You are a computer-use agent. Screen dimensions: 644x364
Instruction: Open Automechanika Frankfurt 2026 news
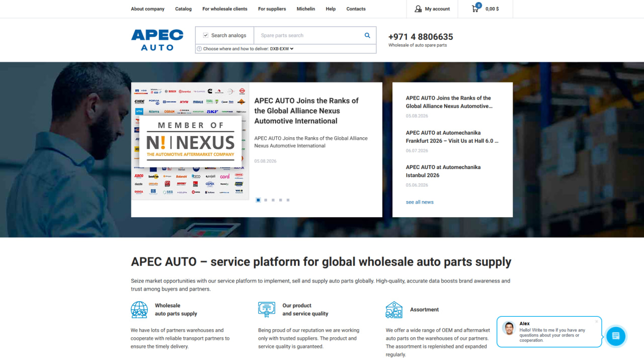pyautogui.click(x=452, y=137)
